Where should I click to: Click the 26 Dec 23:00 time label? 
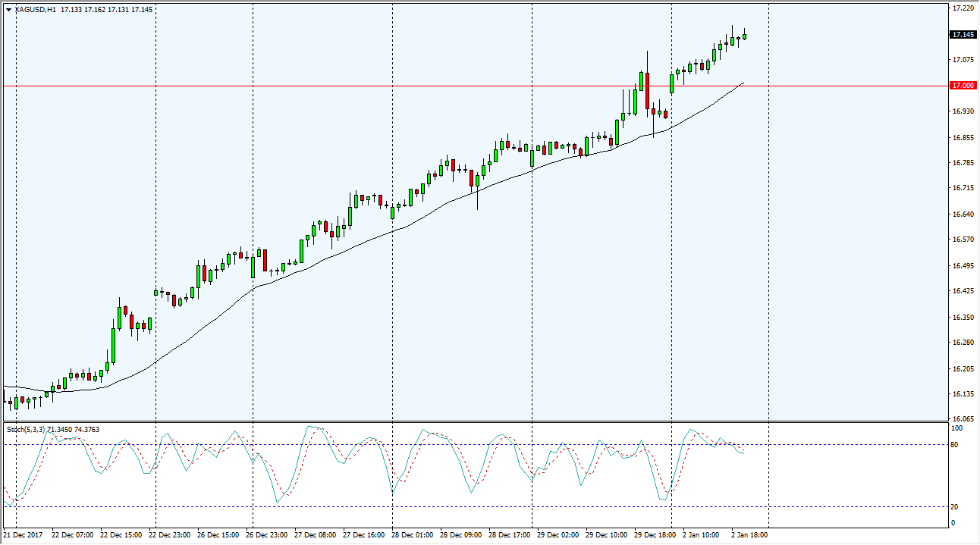point(266,535)
